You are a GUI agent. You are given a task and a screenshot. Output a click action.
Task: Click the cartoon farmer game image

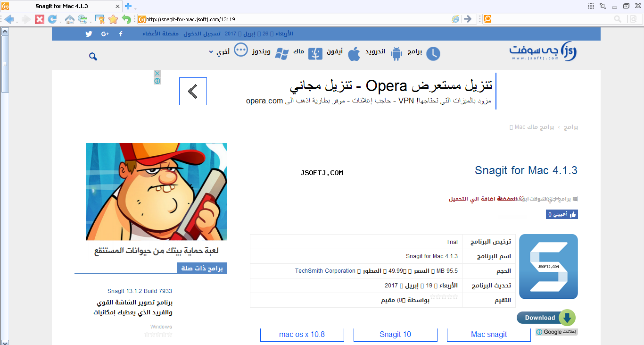click(x=157, y=192)
